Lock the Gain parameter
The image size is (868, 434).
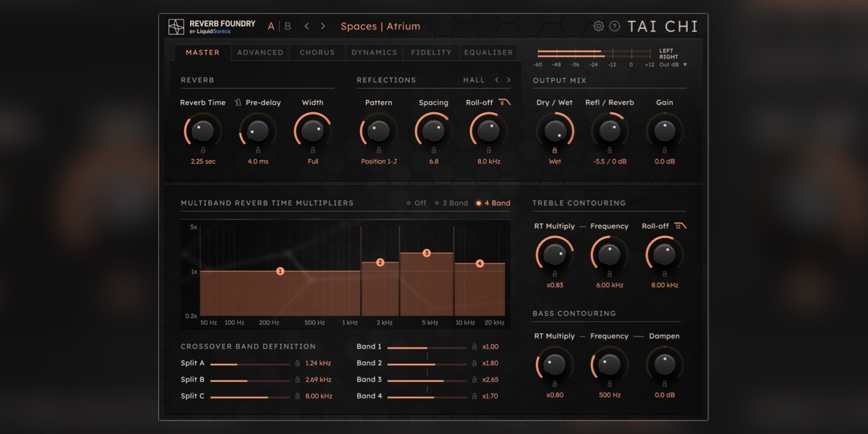(x=665, y=150)
